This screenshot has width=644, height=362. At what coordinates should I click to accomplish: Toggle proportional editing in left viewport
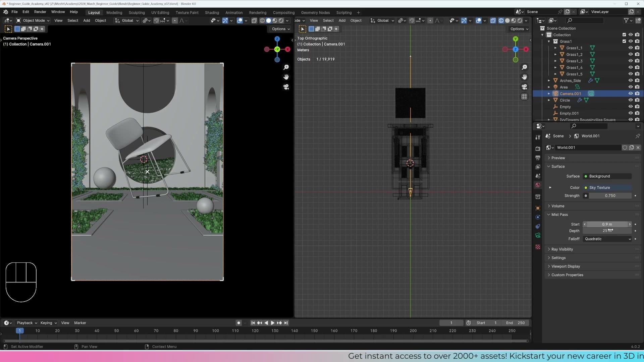(174, 20)
